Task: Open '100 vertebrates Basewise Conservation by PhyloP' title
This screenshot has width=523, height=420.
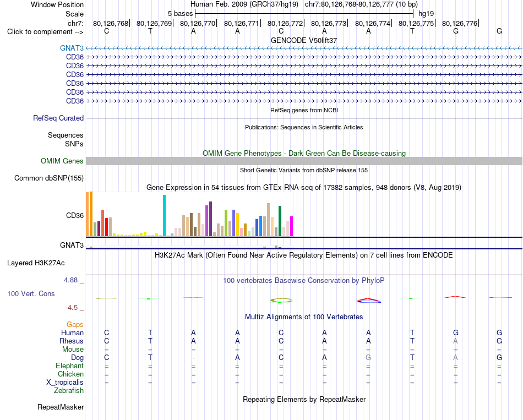Action: tap(304, 281)
